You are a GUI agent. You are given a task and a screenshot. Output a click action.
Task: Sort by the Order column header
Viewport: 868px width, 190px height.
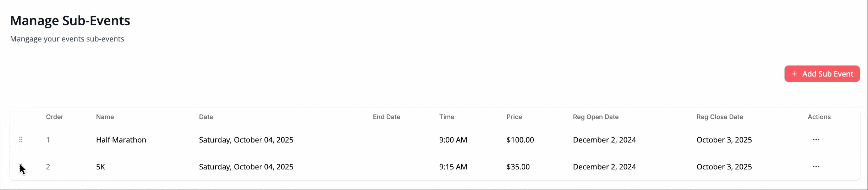[55, 117]
